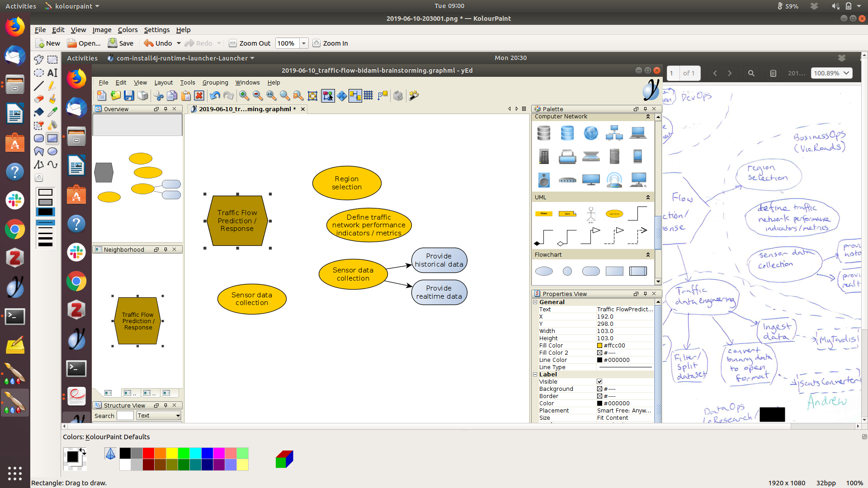Select the Free-Form Selection tool
This screenshot has height=488, width=868.
click(x=39, y=60)
